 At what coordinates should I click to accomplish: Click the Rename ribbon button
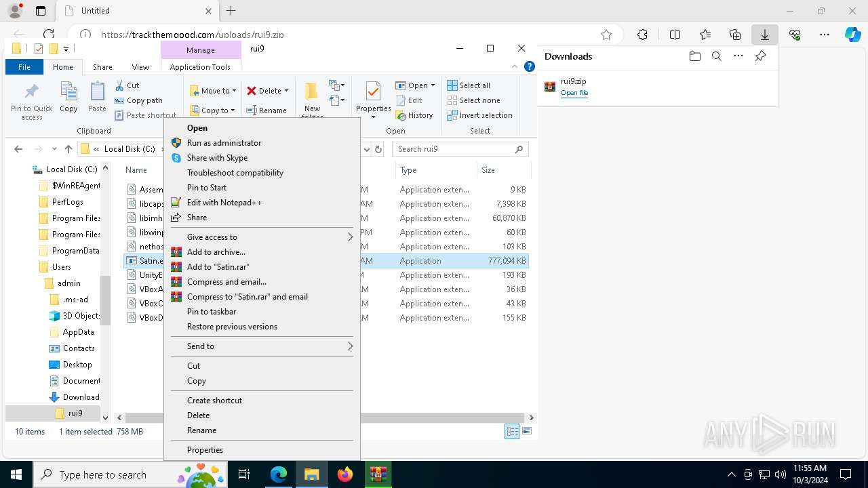(x=267, y=110)
